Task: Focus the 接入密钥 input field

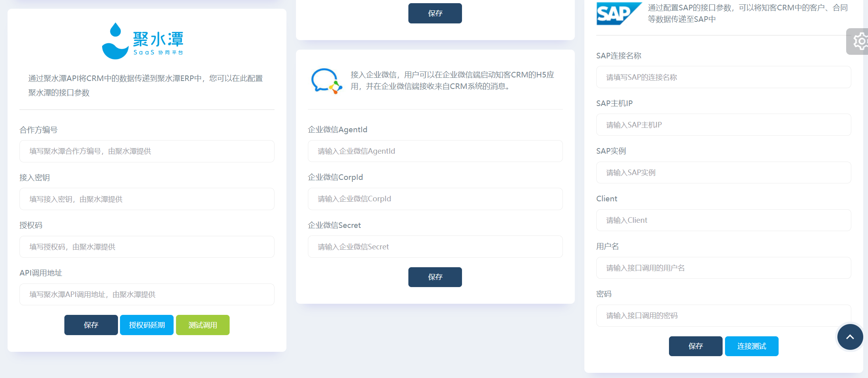Action: click(x=147, y=199)
